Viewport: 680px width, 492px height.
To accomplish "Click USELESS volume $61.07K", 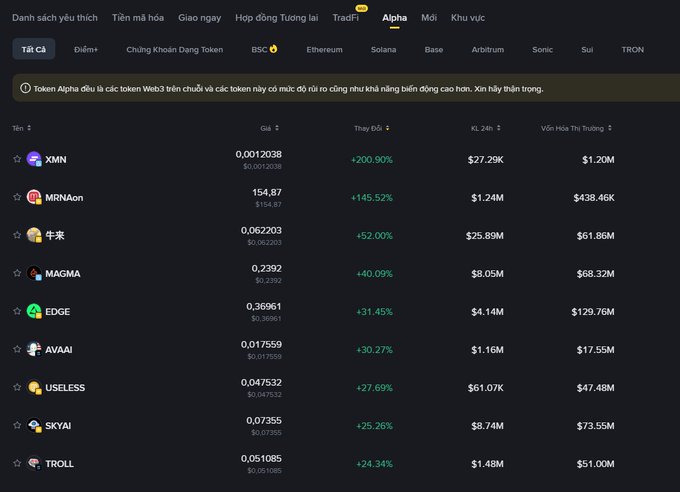I will [x=486, y=388].
